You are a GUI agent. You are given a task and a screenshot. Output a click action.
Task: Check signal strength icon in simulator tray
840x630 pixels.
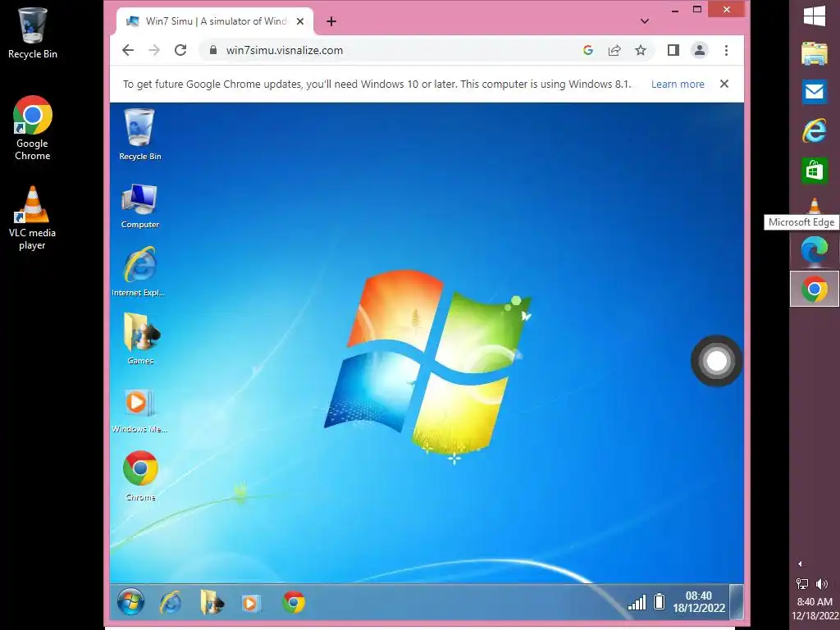coord(637,602)
